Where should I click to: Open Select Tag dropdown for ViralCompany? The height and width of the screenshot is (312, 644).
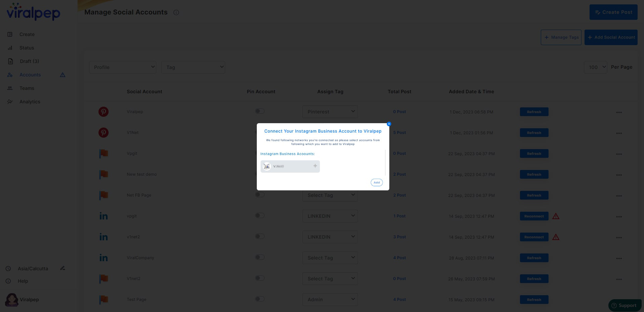[330, 258]
